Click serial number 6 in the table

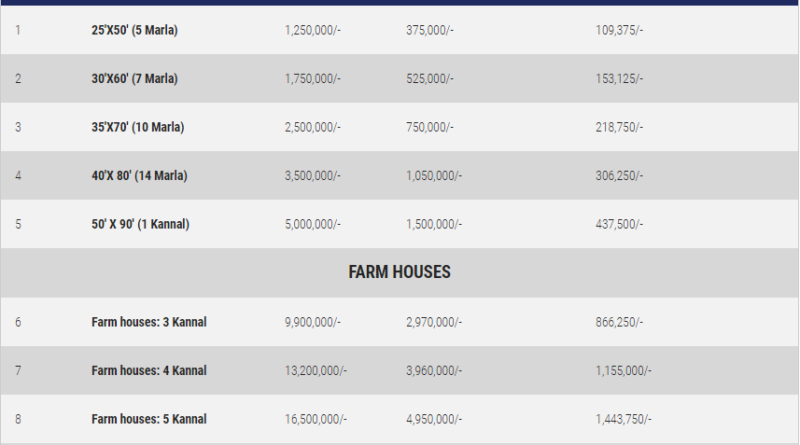point(18,322)
